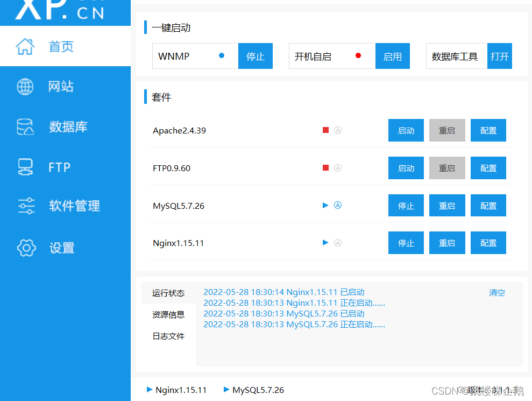Click the greyed 重启 button for Apache2.4.39
Viewport: 532px width, 401px height.
[x=447, y=130]
